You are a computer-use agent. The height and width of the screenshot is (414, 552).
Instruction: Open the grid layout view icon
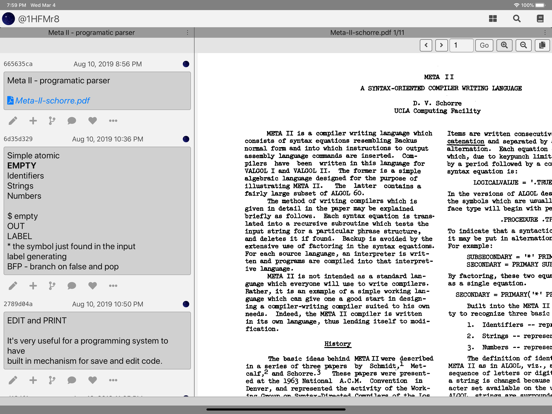pyautogui.click(x=493, y=19)
